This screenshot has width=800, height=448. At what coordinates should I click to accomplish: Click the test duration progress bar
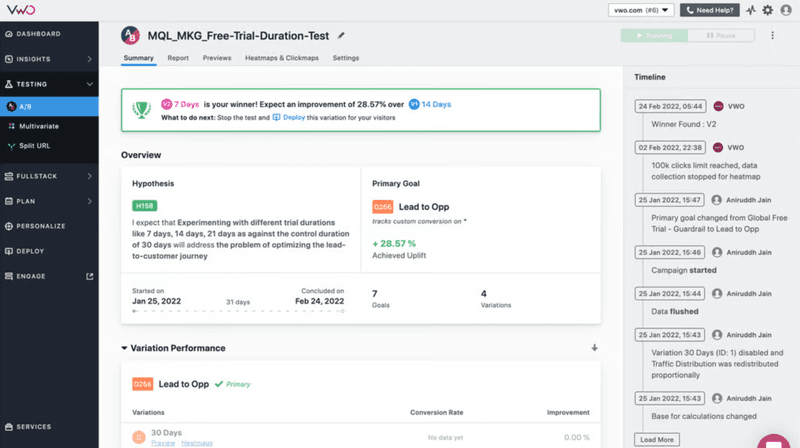click(238, 311)
